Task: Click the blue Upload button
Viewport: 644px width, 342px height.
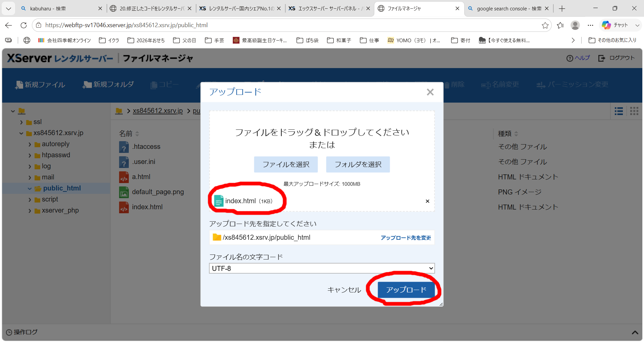Action: pos(406,290)
